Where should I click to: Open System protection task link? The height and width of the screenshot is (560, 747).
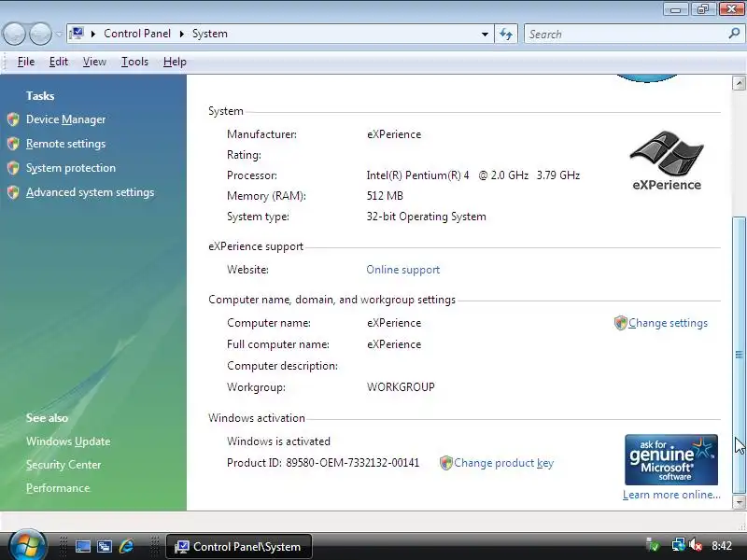pos(71,168)
